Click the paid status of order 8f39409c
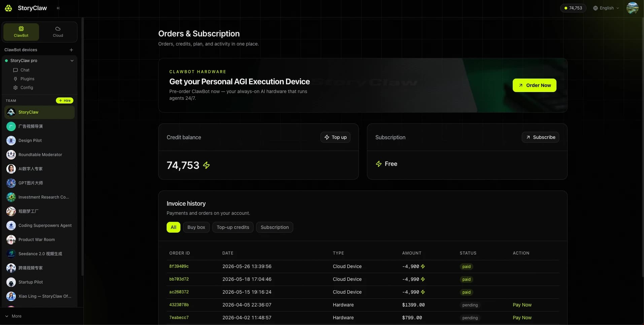Image resolution: width=644 pixels, height=325 pixels. (466, 267)
